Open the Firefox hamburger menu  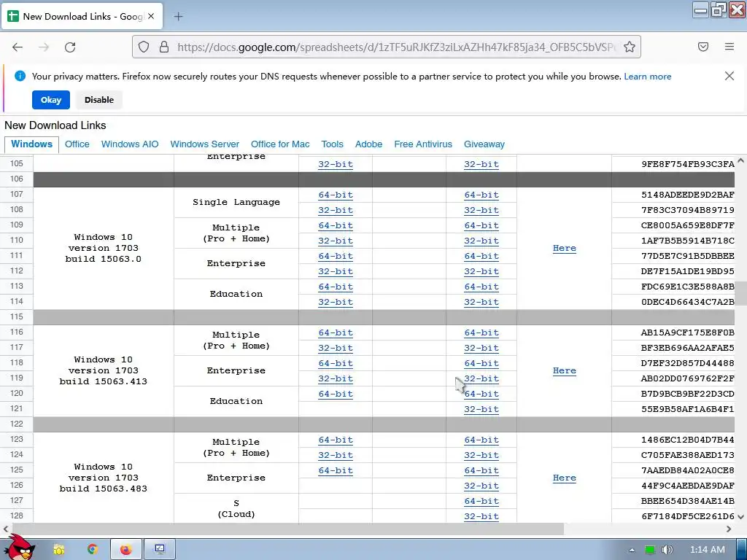[729, 47]
